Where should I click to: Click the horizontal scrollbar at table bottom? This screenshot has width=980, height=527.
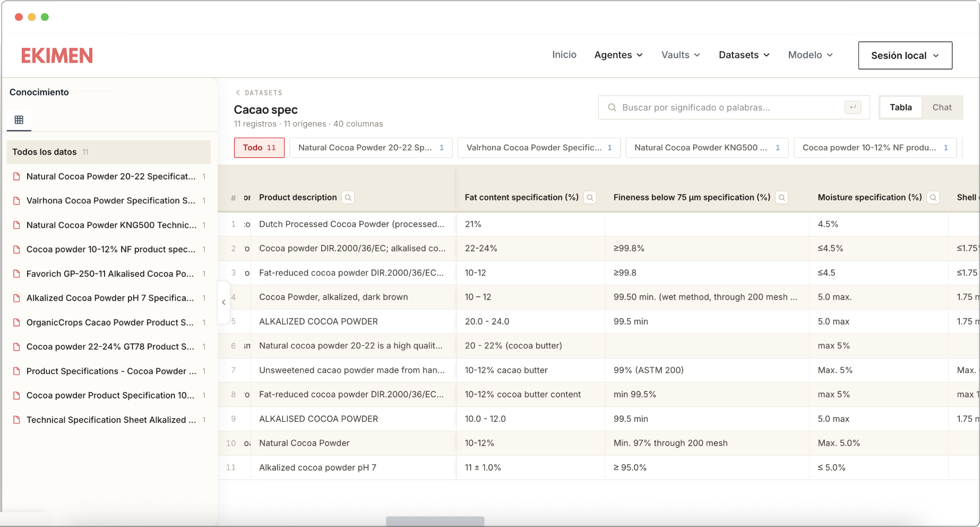435,522
